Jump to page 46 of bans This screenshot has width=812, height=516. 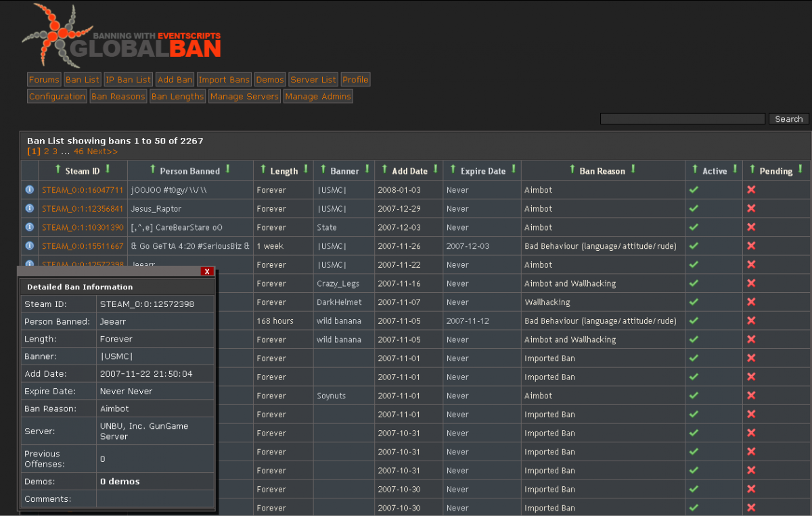[78, 151]
